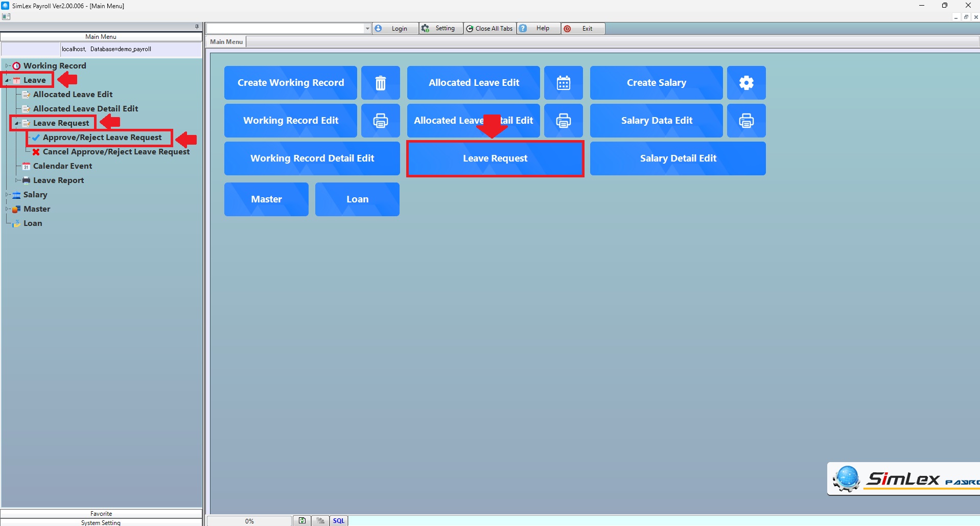This screenshot has height=526, width=980.
Task: Select Cancel Approve/Reject Leave Request item
Action: tap(116, 152)
